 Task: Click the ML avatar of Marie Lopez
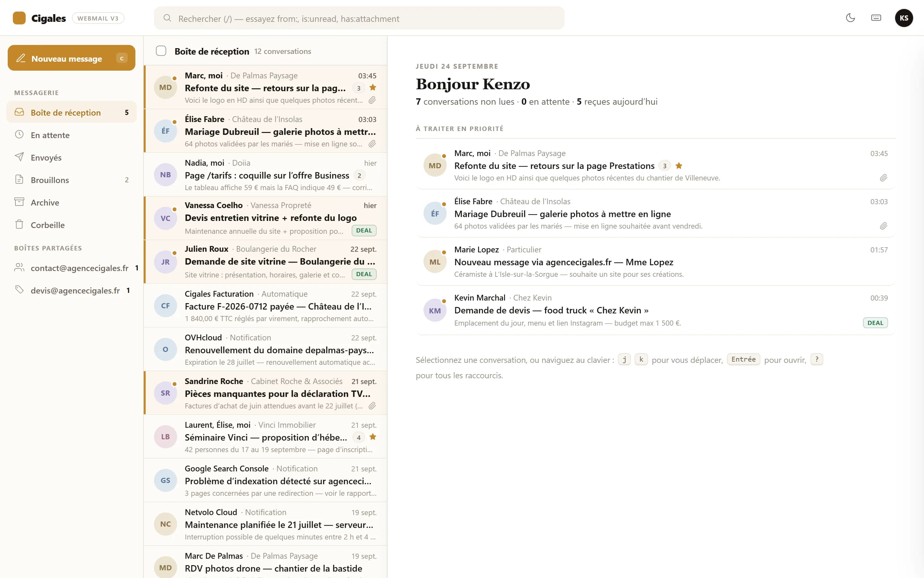point(435,262)
